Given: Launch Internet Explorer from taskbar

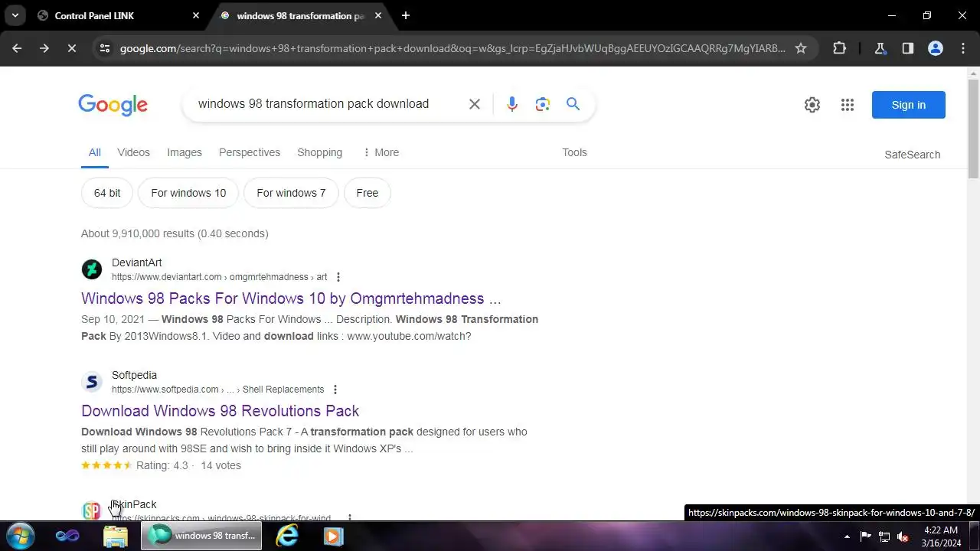Looking at the screenshot, I should [x=287, y=536].
